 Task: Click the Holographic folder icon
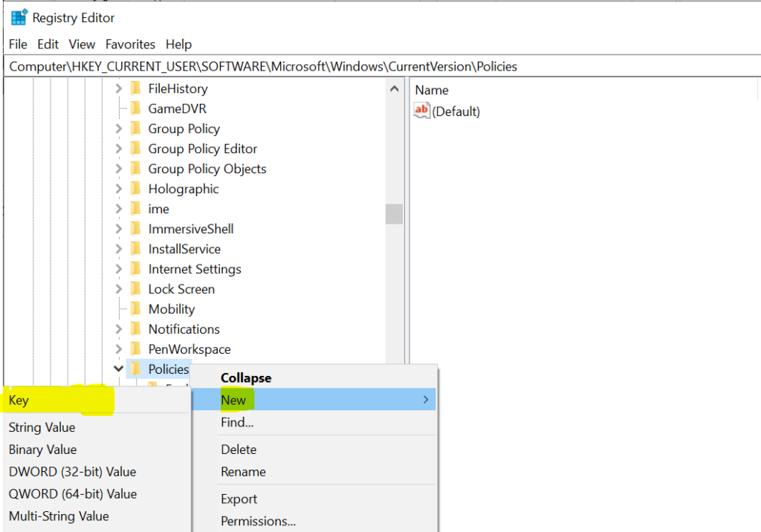(x=136, y=188)
